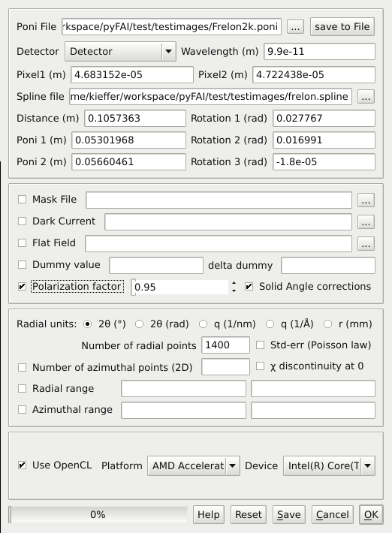Screen dimensions: 392x533
Task: Click the Azimuthal range minimum field
Action: 183,411
